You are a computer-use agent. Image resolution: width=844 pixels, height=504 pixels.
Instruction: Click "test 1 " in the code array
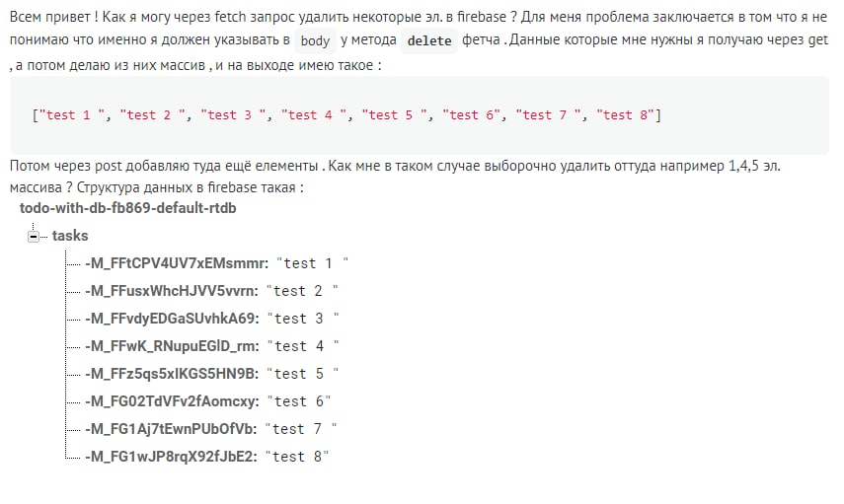(71, 115)
